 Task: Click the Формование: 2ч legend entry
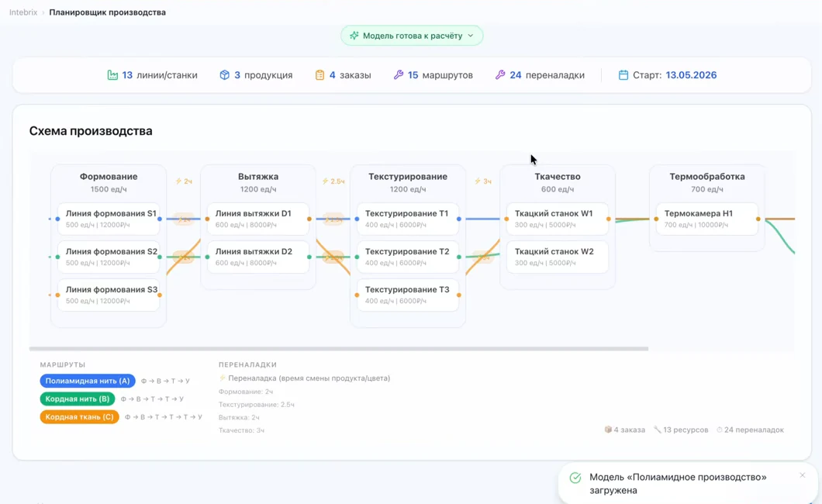click(x=245, y=392)
